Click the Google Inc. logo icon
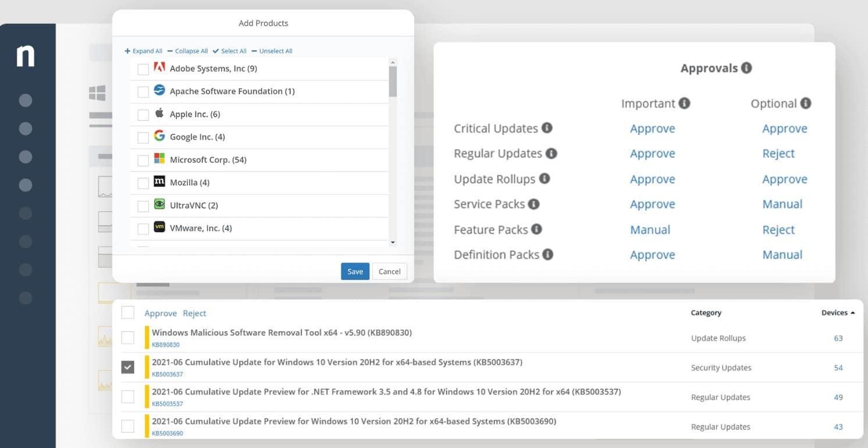The image size is (868, 448). [x=159, y=136]
